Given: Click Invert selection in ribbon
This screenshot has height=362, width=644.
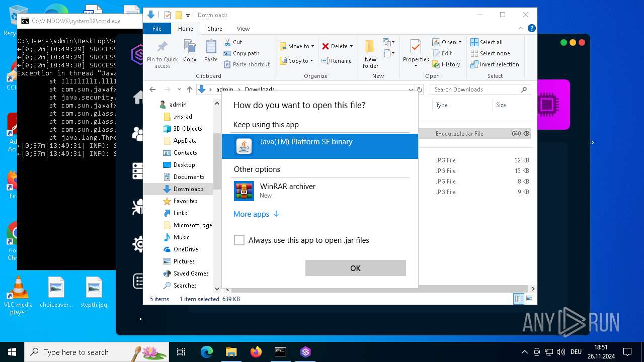Looking at the screenshot, I should click(x=495, y=64).
